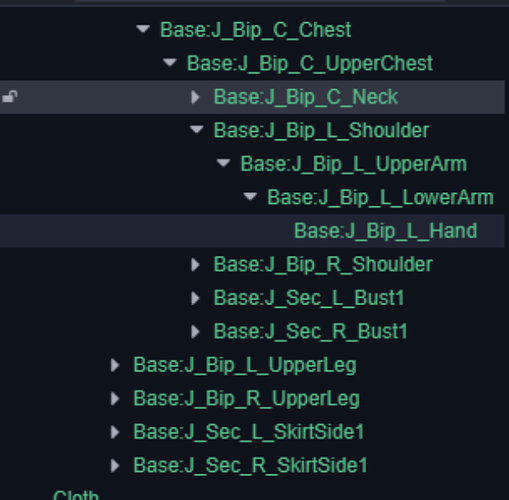
Task: Collapse Base:J_Bip_L_LowerArm node
Action: [250, 197]
